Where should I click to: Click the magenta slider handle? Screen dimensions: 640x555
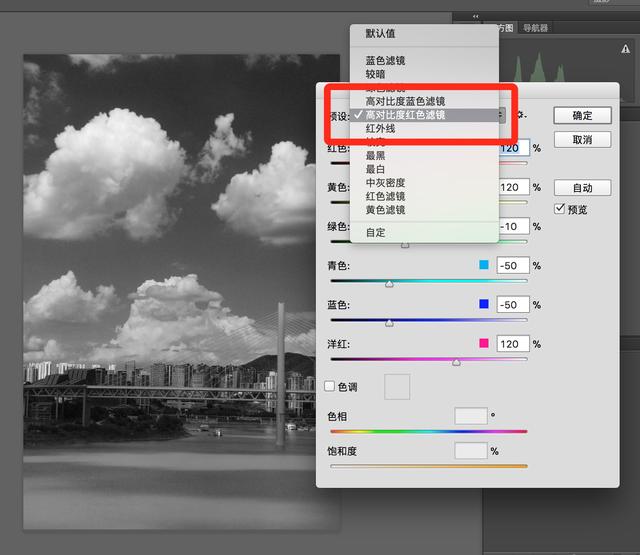pos(456,362)
